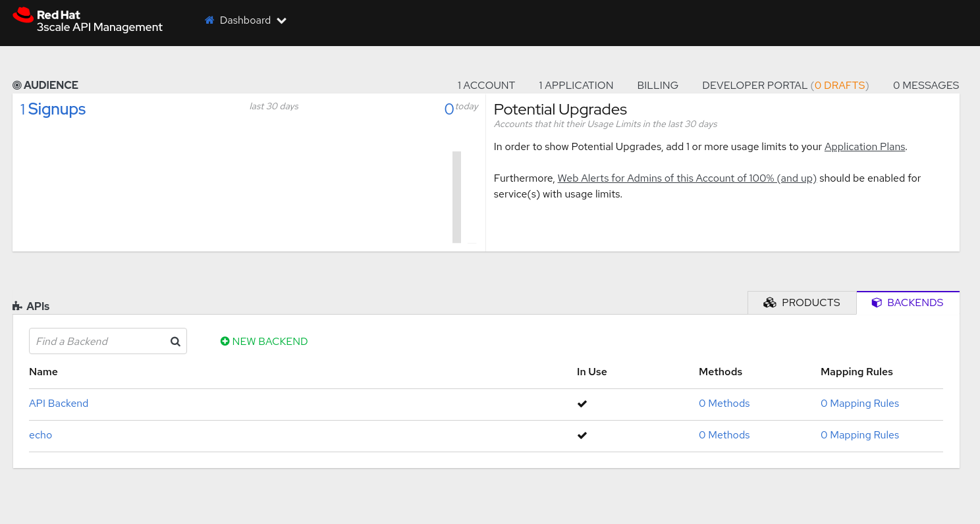
Task: Click the Mapping Rules column header
Action: [x=857, y=372]
